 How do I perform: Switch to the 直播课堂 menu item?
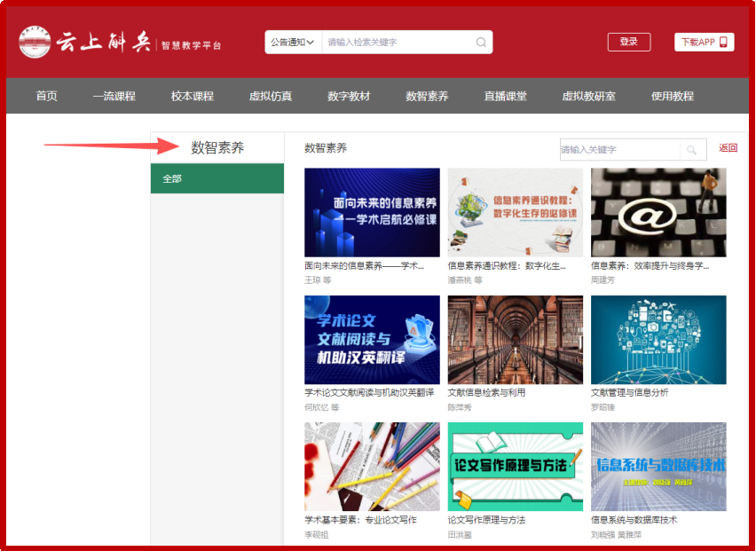[505, 96]
